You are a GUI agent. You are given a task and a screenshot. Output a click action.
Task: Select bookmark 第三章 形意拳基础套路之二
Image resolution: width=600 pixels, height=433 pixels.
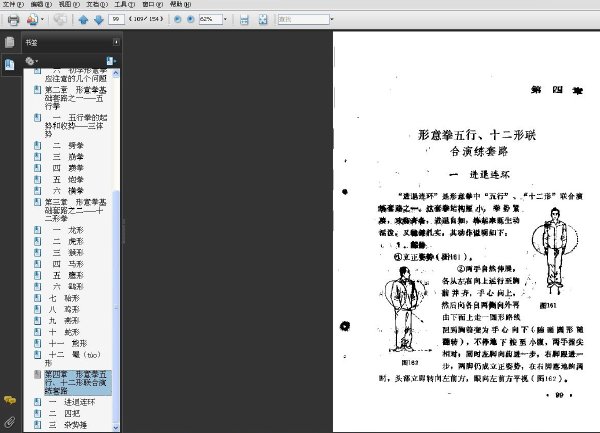click(x=75, y=210)
